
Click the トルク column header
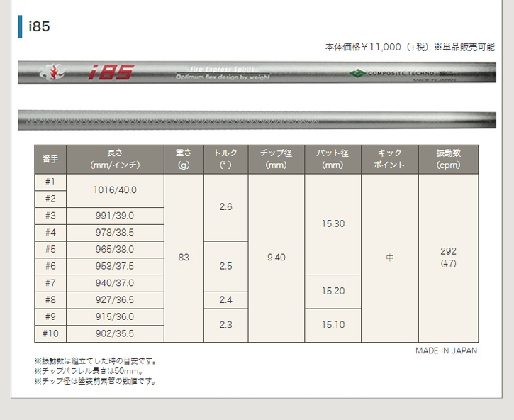point(226,160)
